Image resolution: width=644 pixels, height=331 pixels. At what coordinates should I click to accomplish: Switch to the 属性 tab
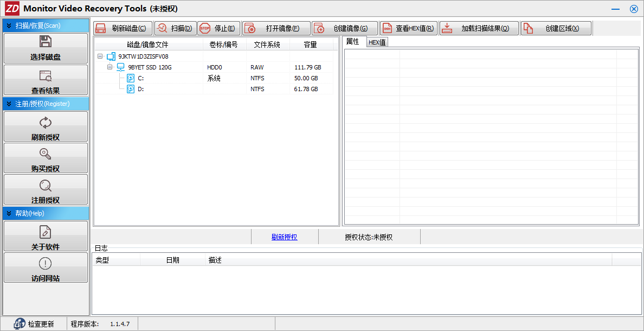[352, 42]
